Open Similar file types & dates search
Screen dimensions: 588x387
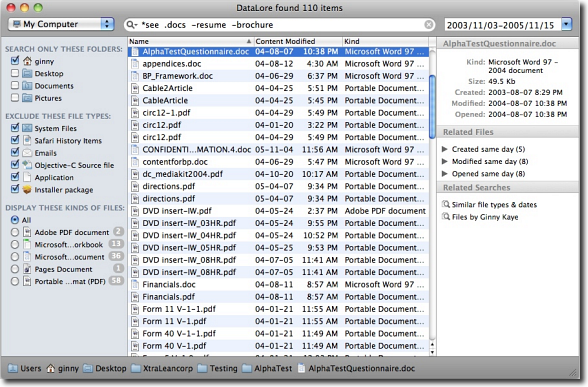coord(494,205)
